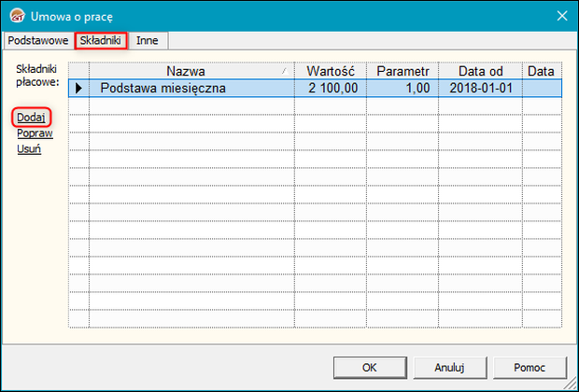Open the Składniki tab
This screenshot has height=392, width=579.
point(101,40)
